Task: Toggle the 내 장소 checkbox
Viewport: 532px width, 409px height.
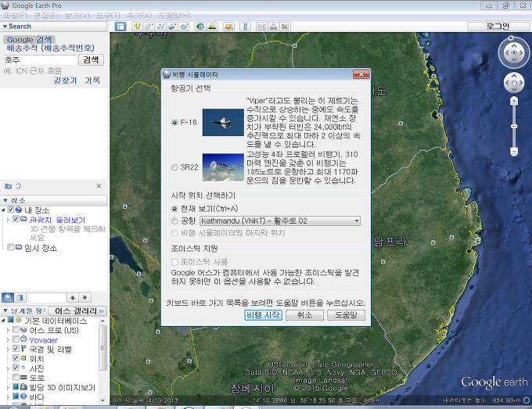Action: (11, 210)
